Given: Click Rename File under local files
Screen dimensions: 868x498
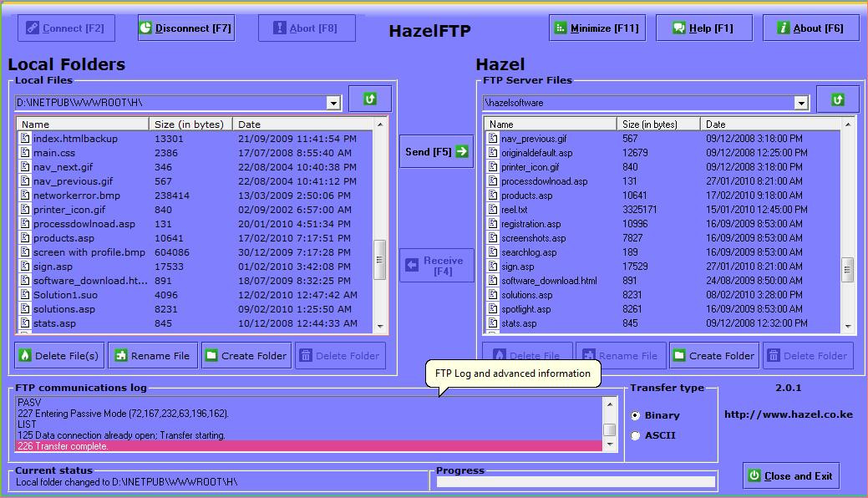Looking at the screenshot, I should (x=153, y=356).
